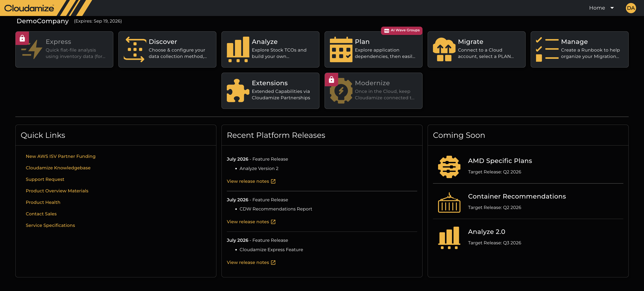Click the Cloudamize logo
The height and width of the screenshot is (291, 644).
(29, 8)
